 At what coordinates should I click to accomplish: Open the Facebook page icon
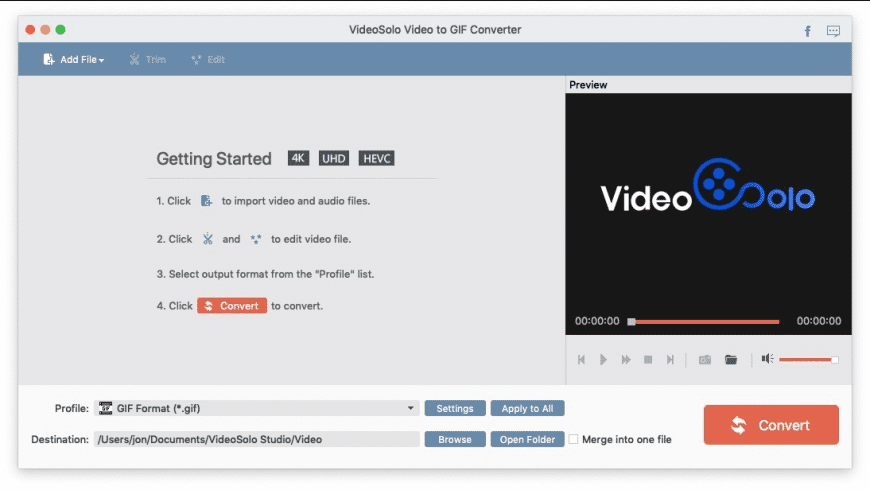(x=807, y=31)
